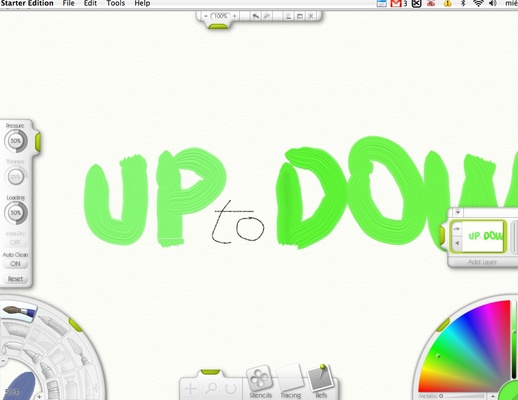Collapse bottom toolbar with green tab
The height and width of the screenshot is (400, 518).
point(210,371)
